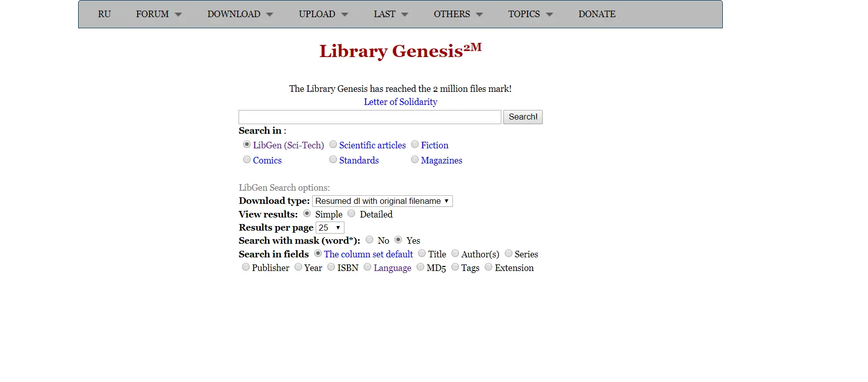This screenshot has width=868, height=382.
Task: Switch site language via RU
Action: pos(104,14)
